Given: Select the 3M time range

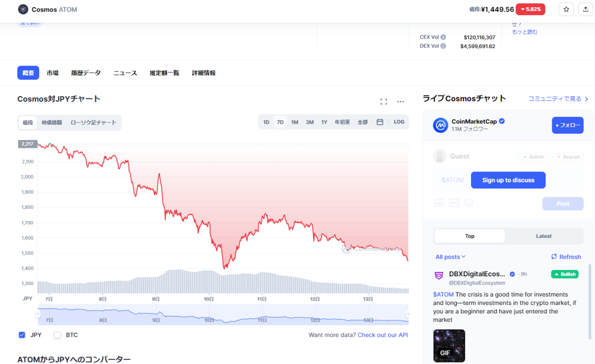Looking at the screenshot, I should click(x=309, y=122).
